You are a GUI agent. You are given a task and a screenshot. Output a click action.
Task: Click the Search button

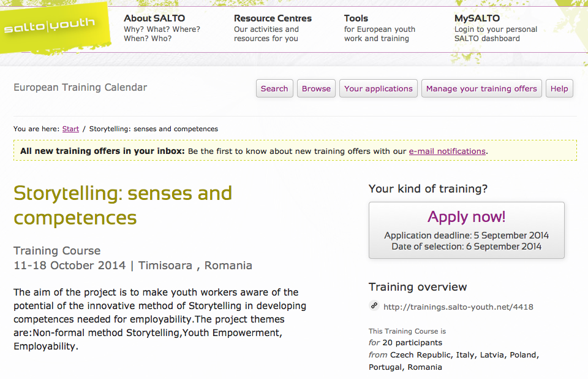[274, 88]
